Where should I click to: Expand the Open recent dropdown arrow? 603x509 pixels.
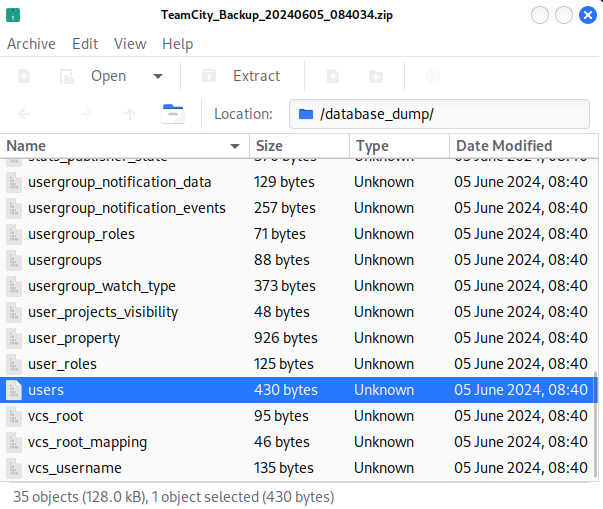157,76
